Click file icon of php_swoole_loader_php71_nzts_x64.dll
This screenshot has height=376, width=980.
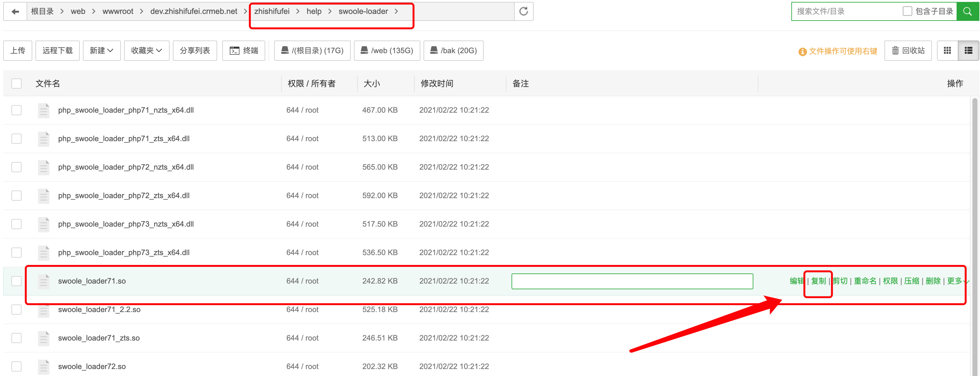coord(44,110)
